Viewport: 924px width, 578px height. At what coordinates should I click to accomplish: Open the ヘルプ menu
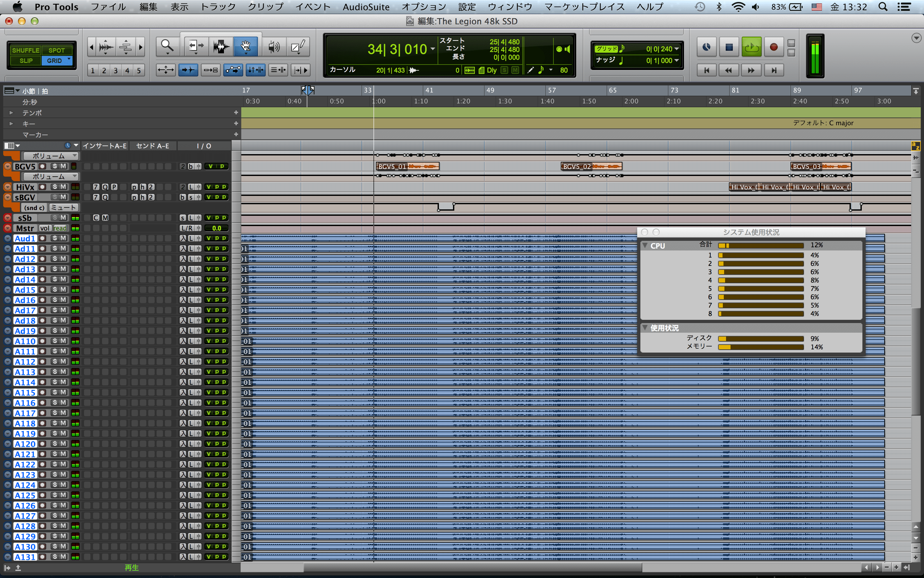click(650, 7)
